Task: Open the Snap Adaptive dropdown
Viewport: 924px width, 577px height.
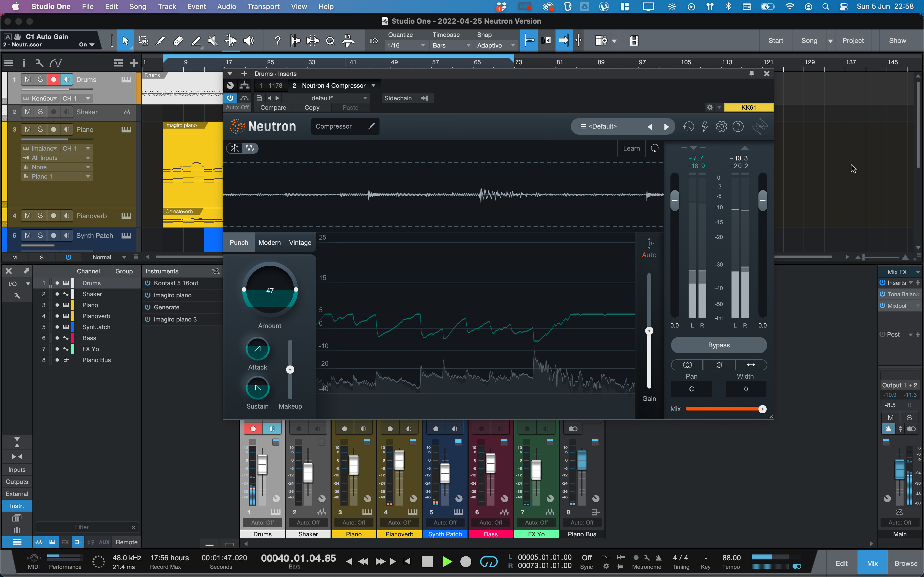Action: (x=496, y=45)
